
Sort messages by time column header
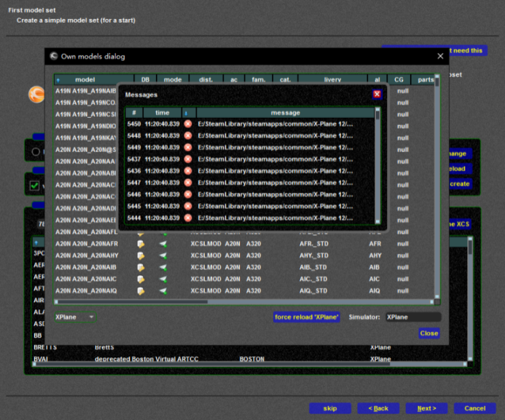(x=162, y=113)
